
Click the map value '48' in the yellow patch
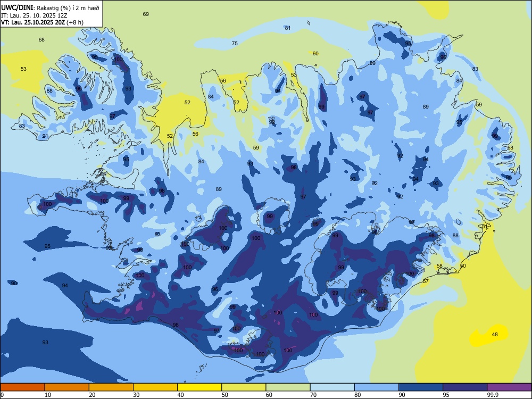(495, 335)
